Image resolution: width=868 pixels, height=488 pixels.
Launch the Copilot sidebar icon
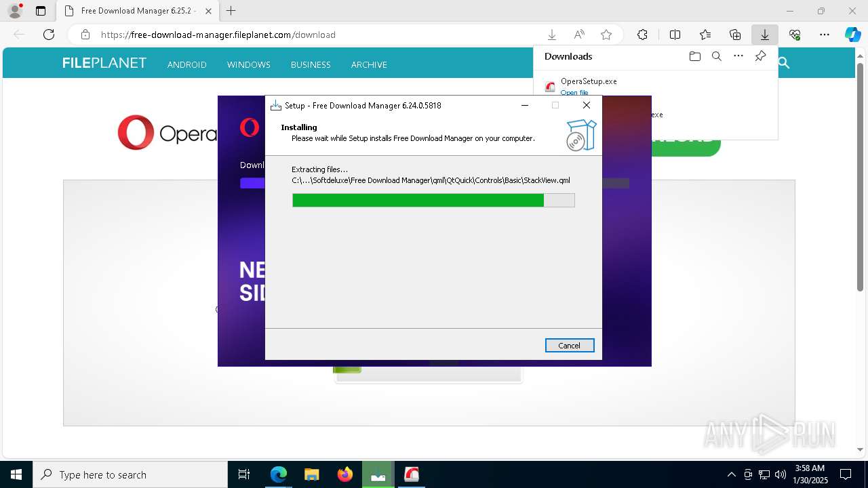[x=852, y=35]
